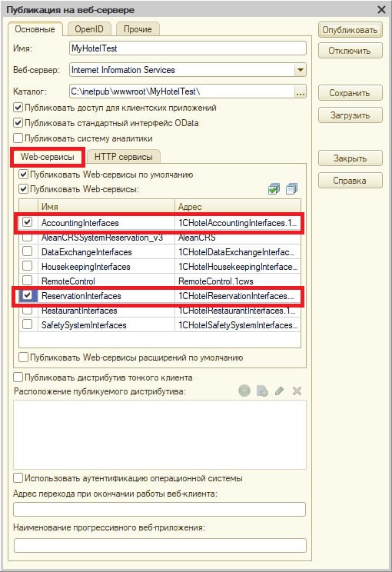The height and width of the screenshot is (572, 392).
Task: Toggle Публиковать доступ для клиентских приложений
Action: click(x=18, y=108)
